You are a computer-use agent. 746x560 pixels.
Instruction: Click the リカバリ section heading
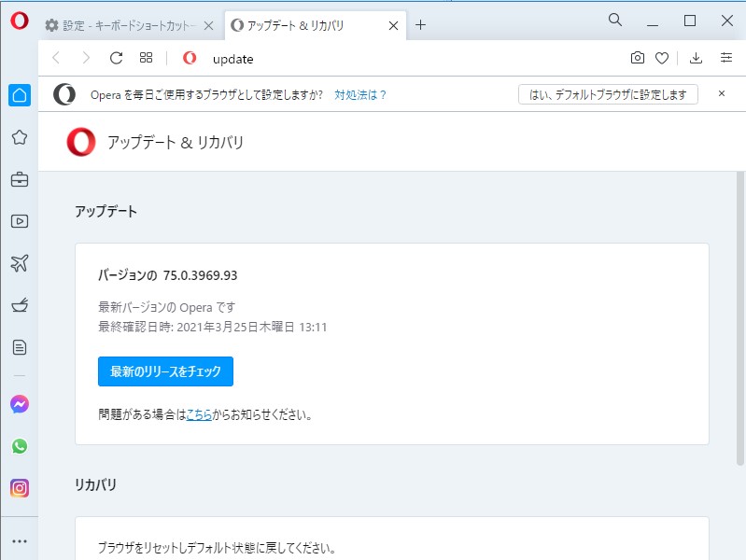click(95, 484)
